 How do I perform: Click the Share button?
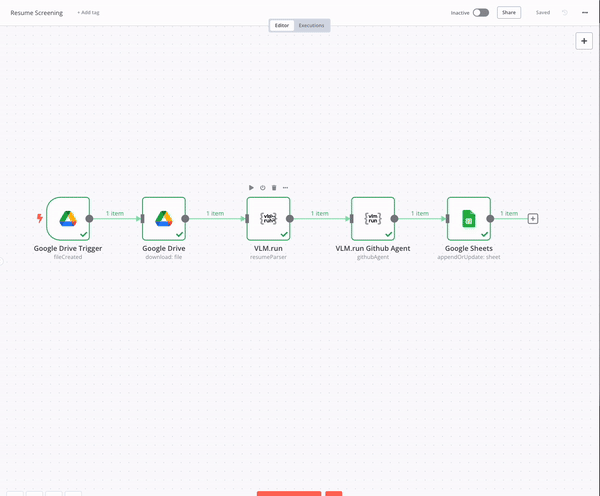point(509,13)
